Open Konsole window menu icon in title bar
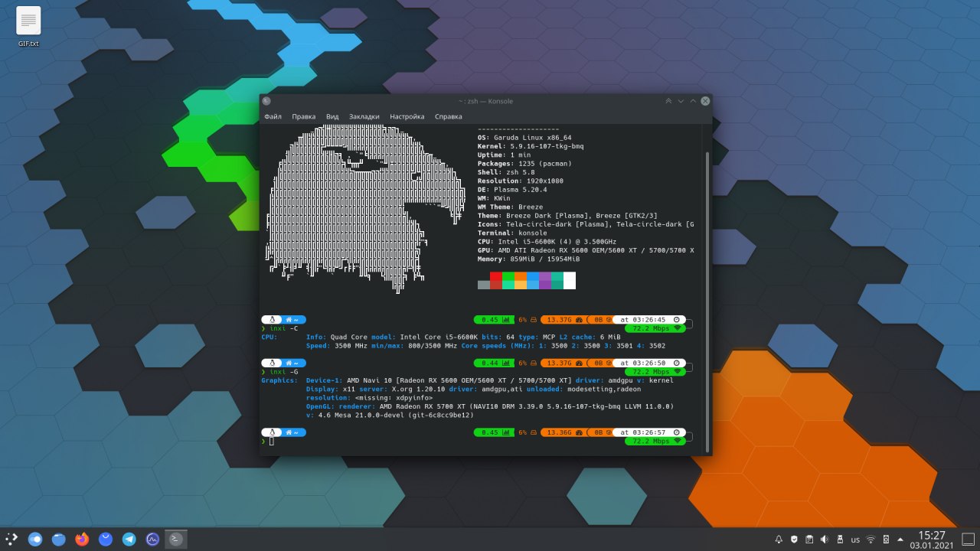 [x=266, y=101]
